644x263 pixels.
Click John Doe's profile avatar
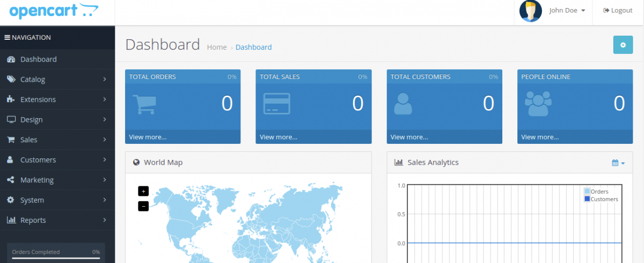tap(530, 11)
